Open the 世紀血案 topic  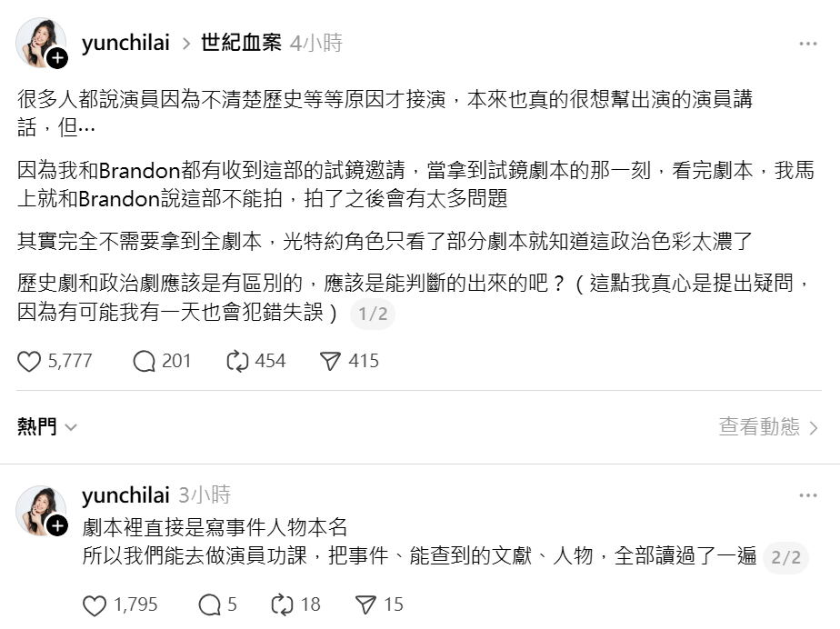241,44
